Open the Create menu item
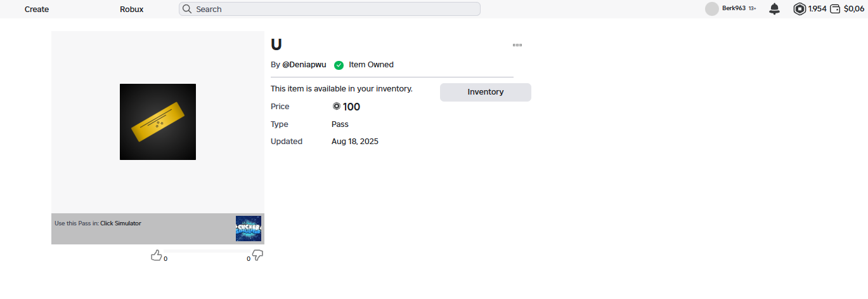Image resolution: width=868 pixels, height=299 pixels. coord(37,10)
